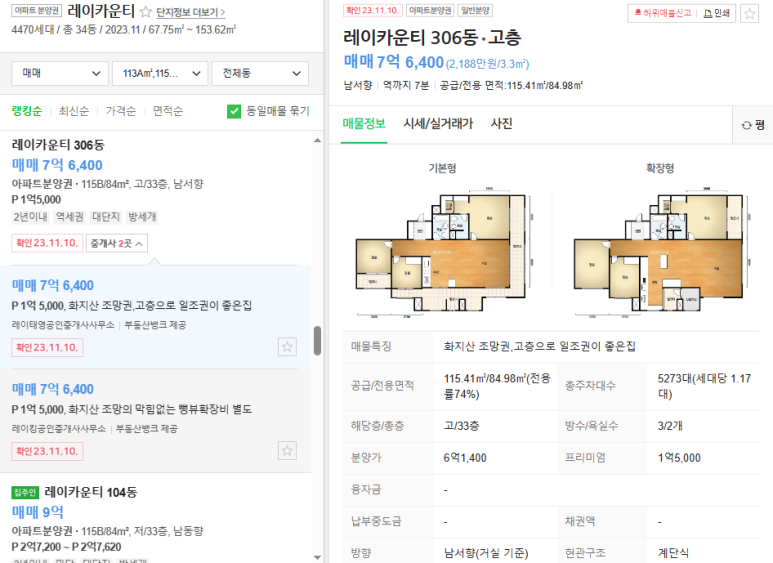Click the 분양가 6억1,400 value
The width and height of the screenshot is (773, 563).
pos(465,458)
